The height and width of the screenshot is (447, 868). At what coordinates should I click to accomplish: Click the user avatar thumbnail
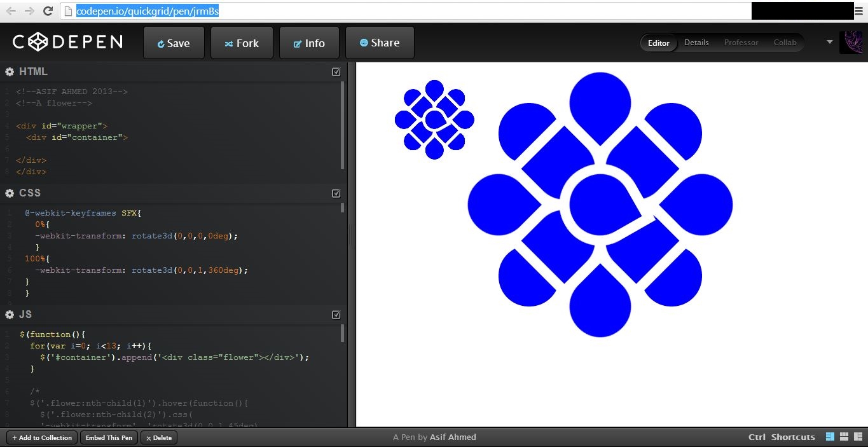point(851,43)
